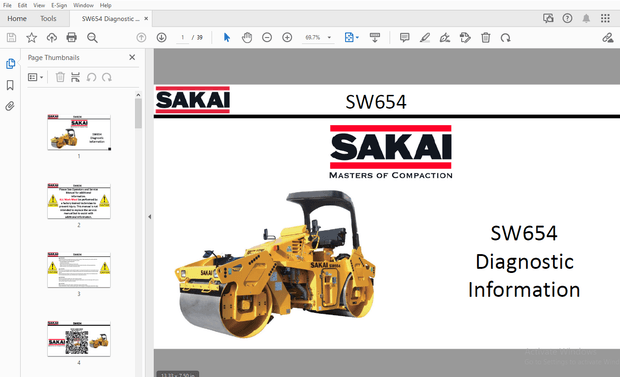Select page 1 thumbnail
Screen dimensions: 620x377
coord(79,133)
